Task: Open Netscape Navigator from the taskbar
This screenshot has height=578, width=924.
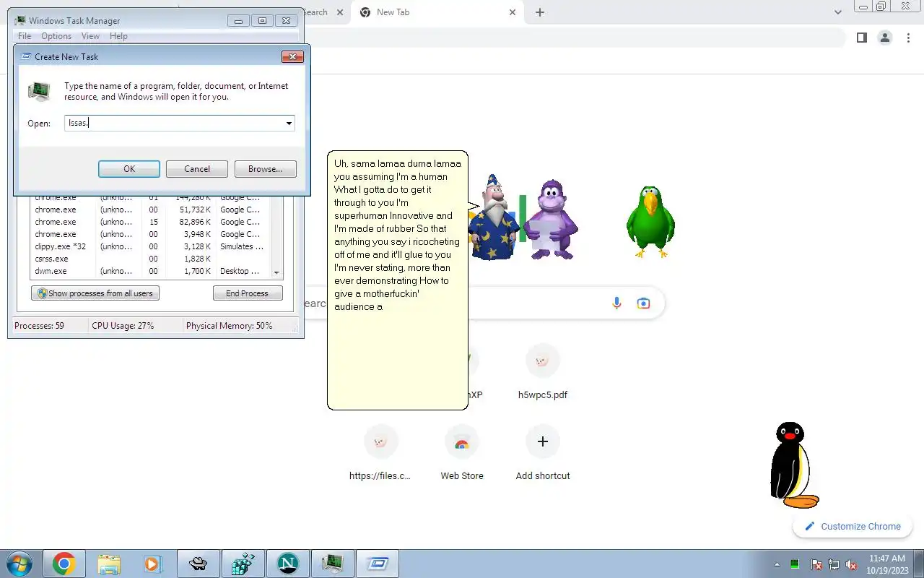Action: pyautogui.click(x=288, y=564)
